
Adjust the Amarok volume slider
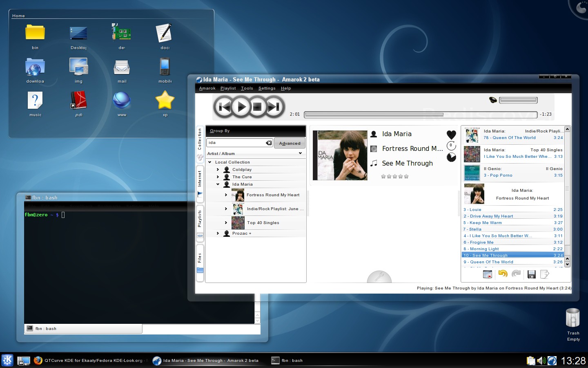click(x=518, y=100)
